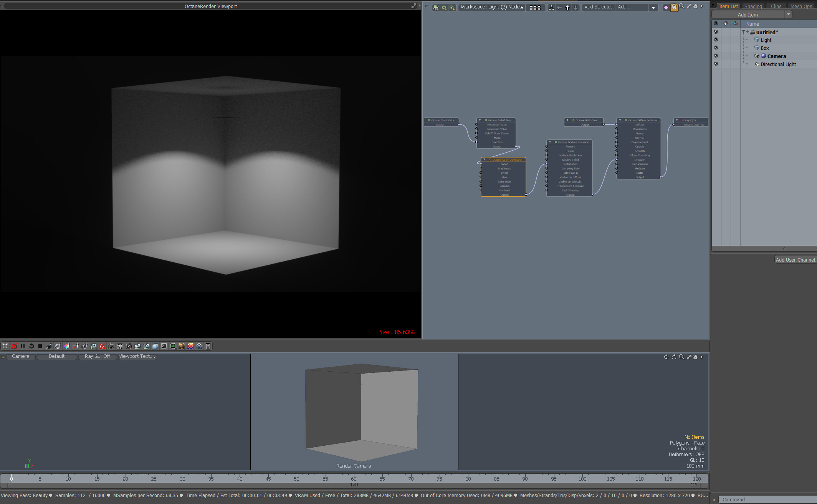This screenshot has width=817, height=504.
Task: Pause the Octane render
Action: [x=23, y=346]
